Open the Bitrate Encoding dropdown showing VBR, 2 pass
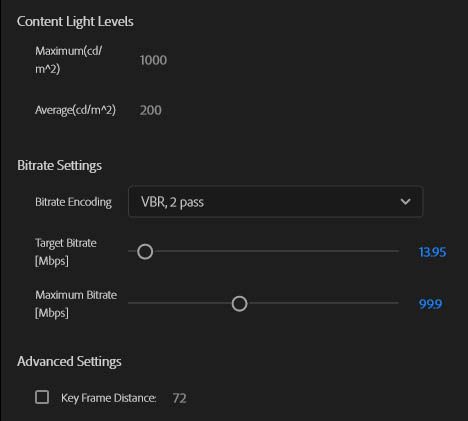This screenshot has height=421, width=468. point(276,202)
